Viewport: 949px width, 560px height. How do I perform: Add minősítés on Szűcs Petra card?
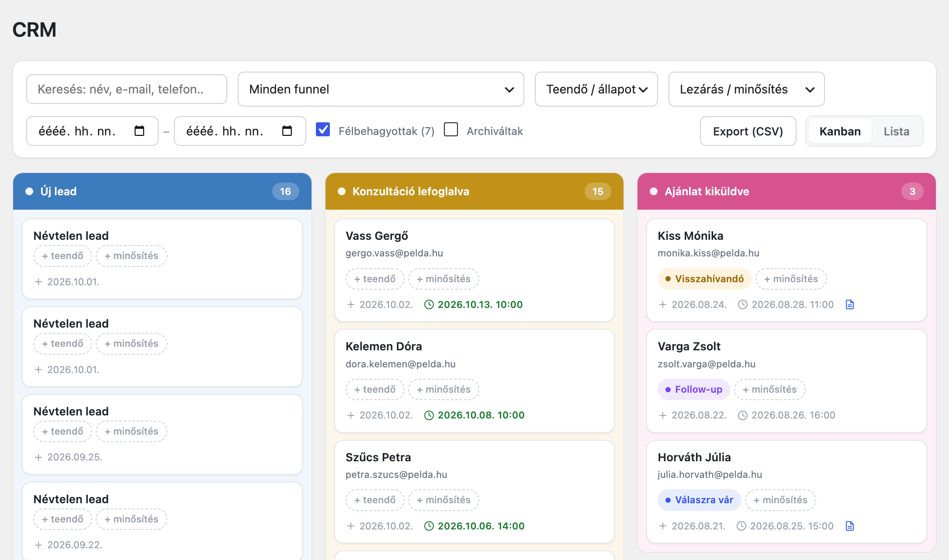click(x=443, y=500)
